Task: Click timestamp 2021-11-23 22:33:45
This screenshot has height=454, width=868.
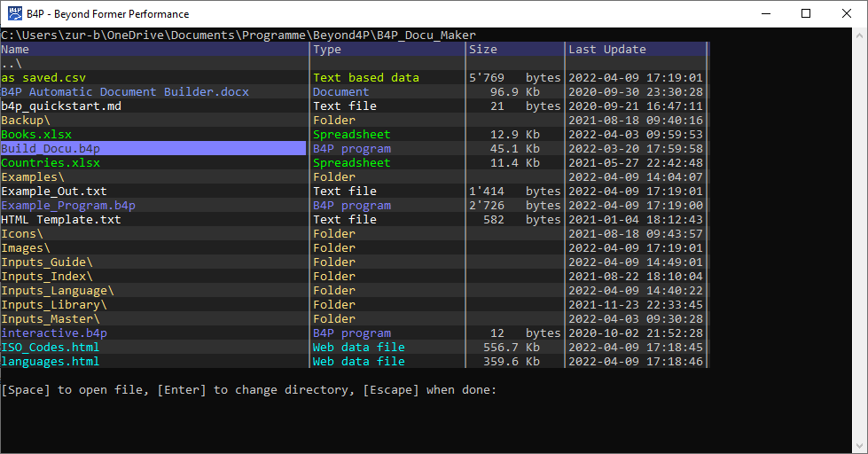Action: 636,304
